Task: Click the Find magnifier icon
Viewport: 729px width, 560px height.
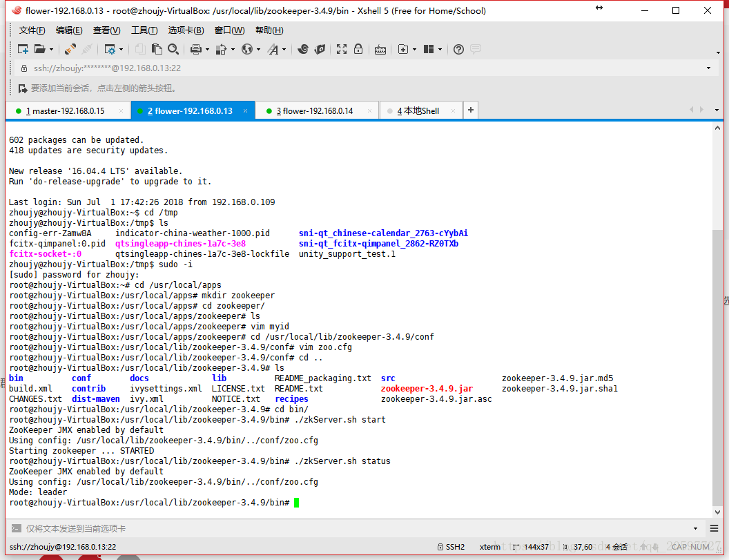Action: point(173,49)
